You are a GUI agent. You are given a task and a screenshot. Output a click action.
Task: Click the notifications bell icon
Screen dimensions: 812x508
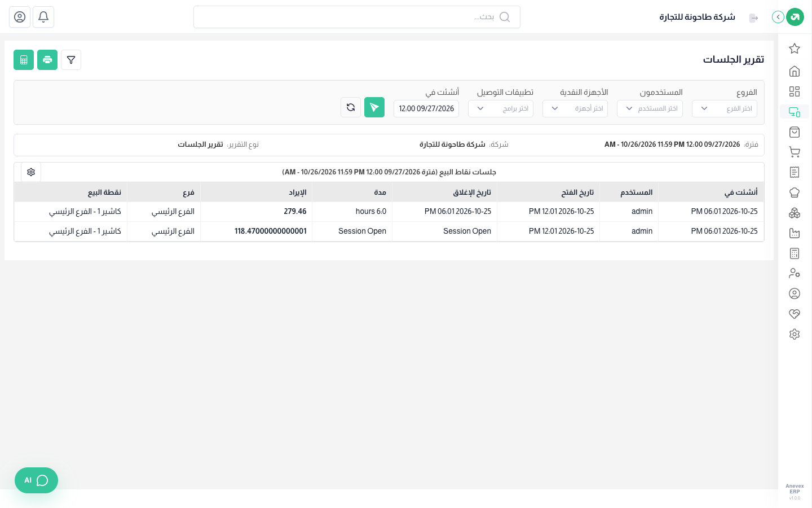[x=43, y=17]
